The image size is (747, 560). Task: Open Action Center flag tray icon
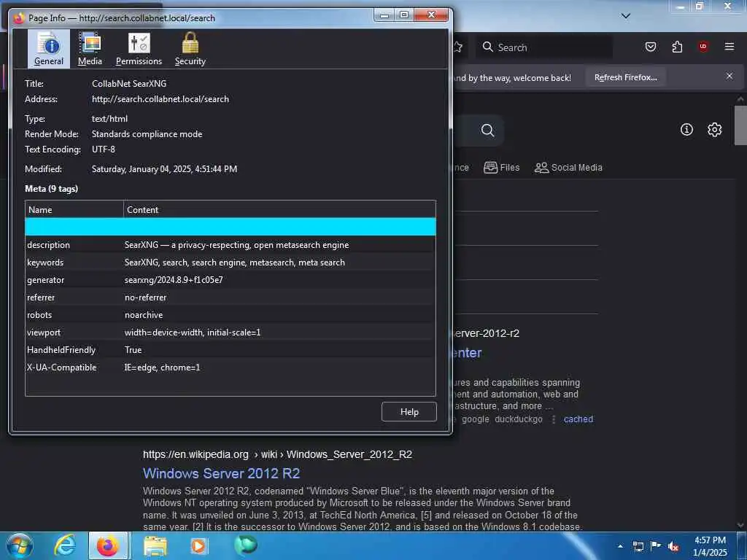(x=656, y=545)
